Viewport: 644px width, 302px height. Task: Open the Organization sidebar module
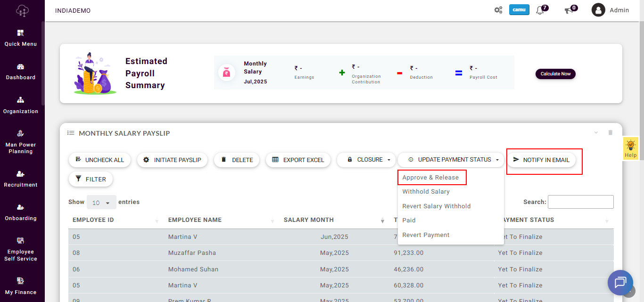21,106
